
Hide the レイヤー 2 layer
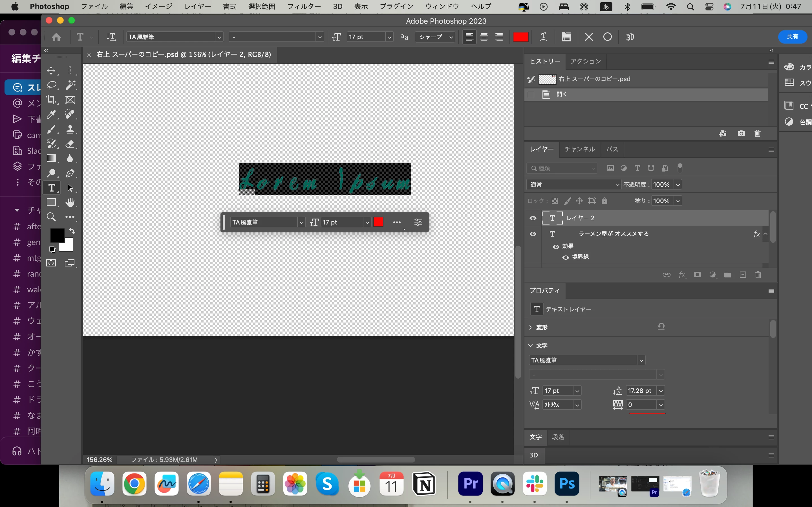pos(533,218)
